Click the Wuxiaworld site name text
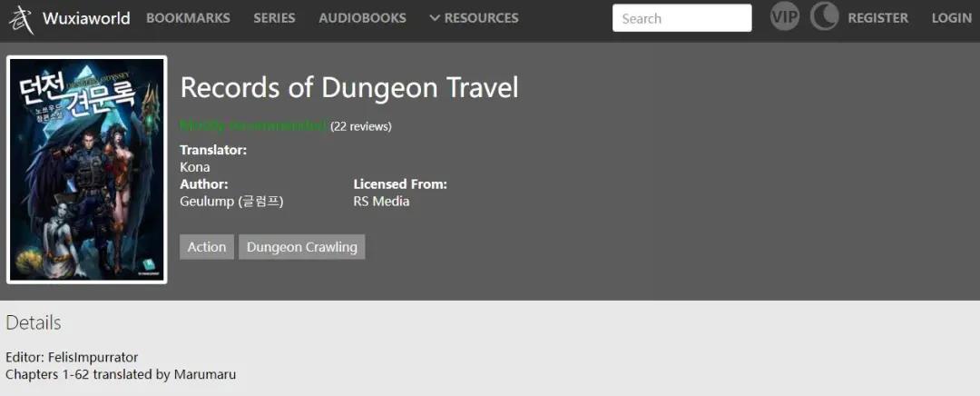This screenshot has height=396, width=980. [x=86, y=18]
